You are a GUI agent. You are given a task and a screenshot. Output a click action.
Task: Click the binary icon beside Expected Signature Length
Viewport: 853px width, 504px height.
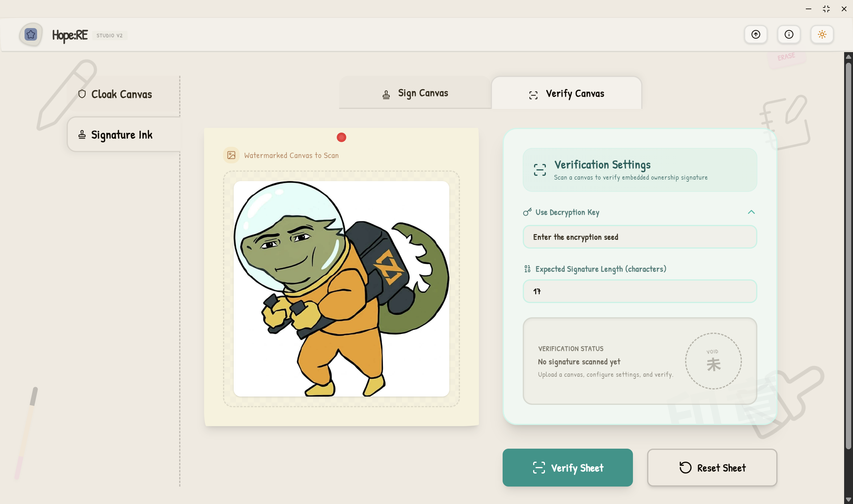pyautogui.click(x=527, y=269)
